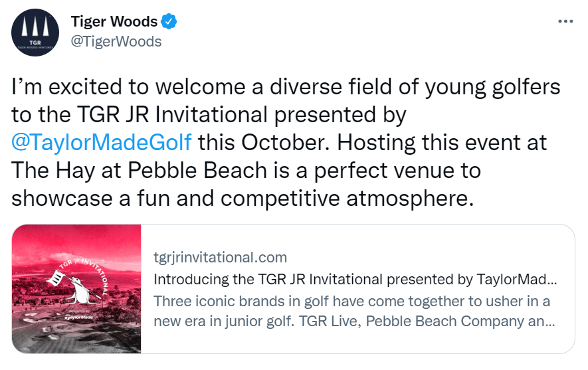Click "showcase a fun and competitive atmosphere" line
Viewport: 588px width, 370px height.
243,199
